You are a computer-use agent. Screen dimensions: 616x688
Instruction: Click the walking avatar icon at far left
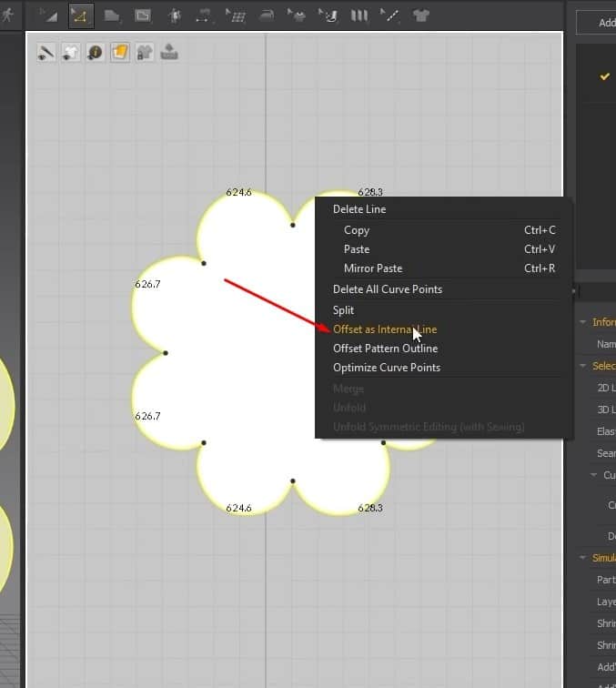tap(7, 15)
